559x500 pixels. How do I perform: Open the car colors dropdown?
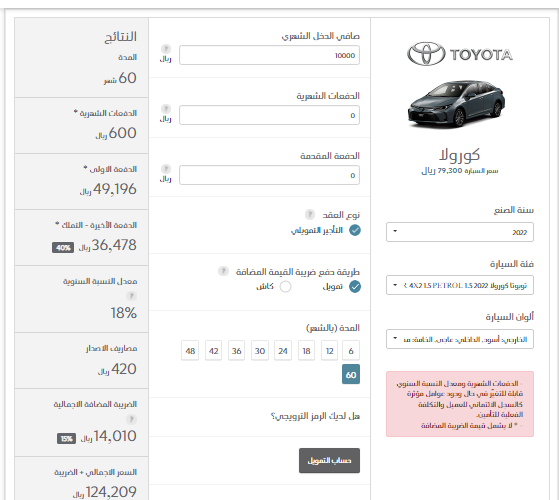pyautogui.click(x=460, y=339)
